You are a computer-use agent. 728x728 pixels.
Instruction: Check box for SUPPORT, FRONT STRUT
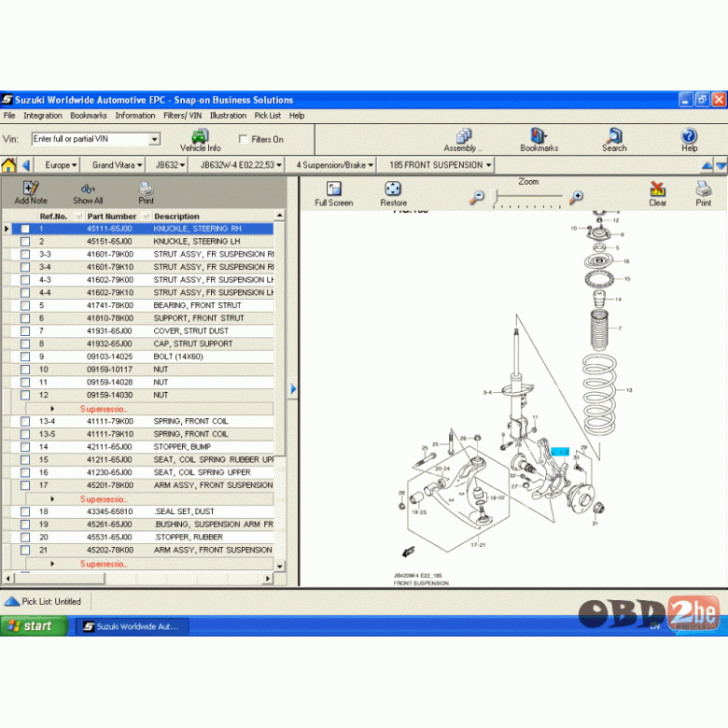(x=25, y=318)
